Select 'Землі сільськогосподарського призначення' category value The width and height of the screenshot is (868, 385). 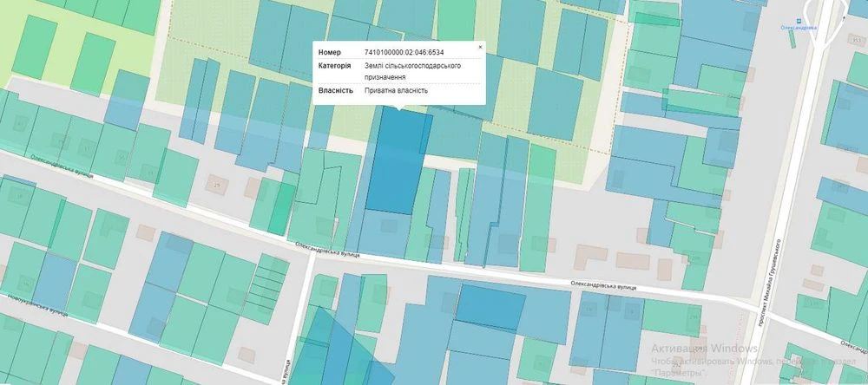[412, 71]
